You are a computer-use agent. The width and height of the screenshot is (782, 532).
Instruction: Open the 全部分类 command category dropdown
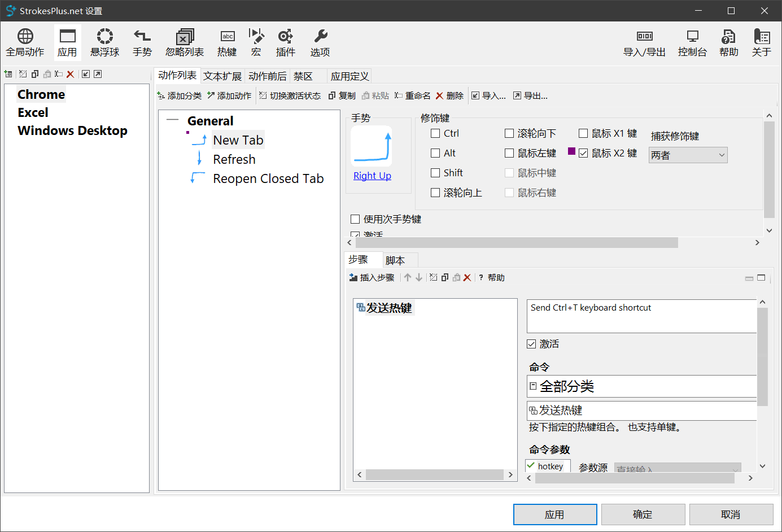(x=641, y=386)
